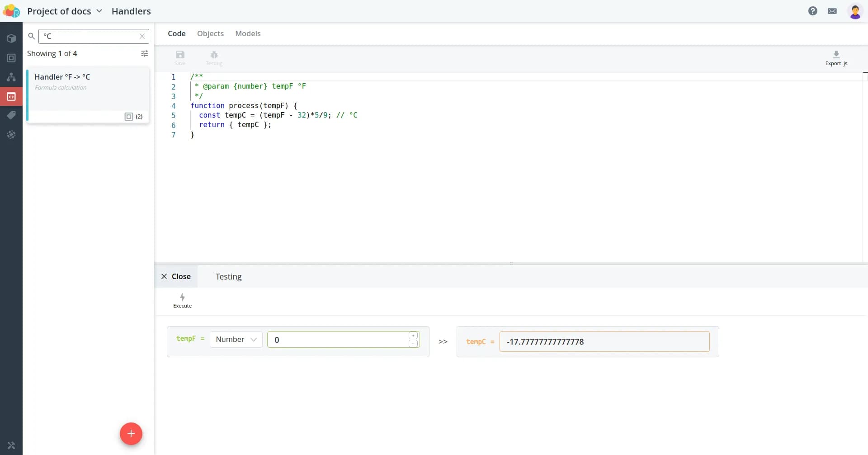This screenshot has width=868, height=455.
Task: Increment the tempF value with plus stepper
Action: [x=413, y=336]
